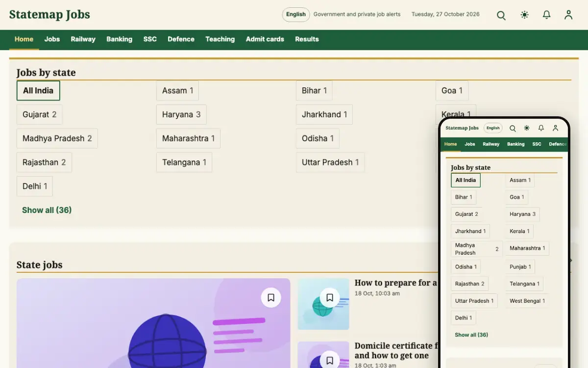Go to the Home tab in desktop navigation
This screenshot has width=588, height=368.
(24, 39)
